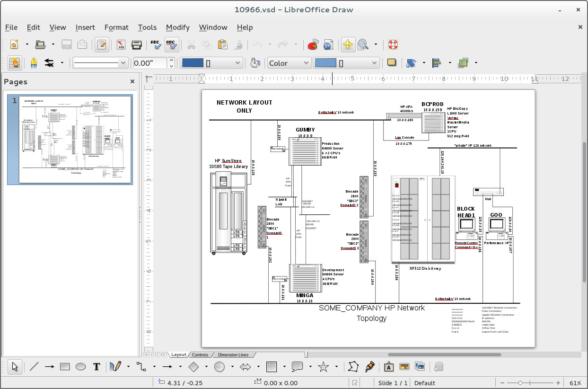This screenshot has width=588, height=389.
Task: Click the zoom percentage in the status bar
Action: coord(575,383)
